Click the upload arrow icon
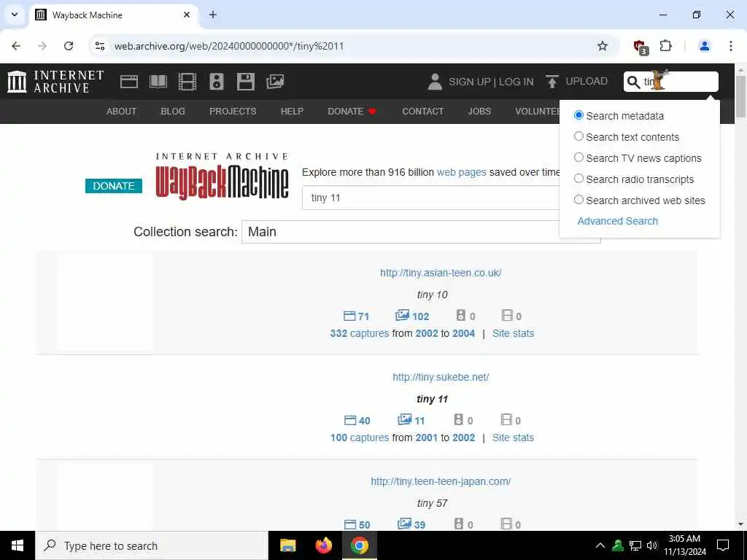The image size is (747, 560). tap(551, 82)
